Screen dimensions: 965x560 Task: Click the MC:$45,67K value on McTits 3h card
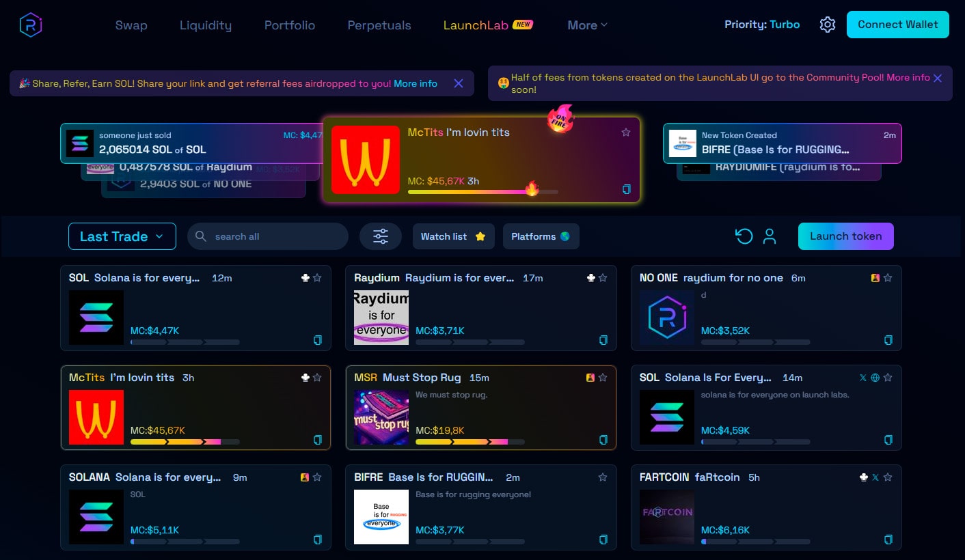[158, 430]
